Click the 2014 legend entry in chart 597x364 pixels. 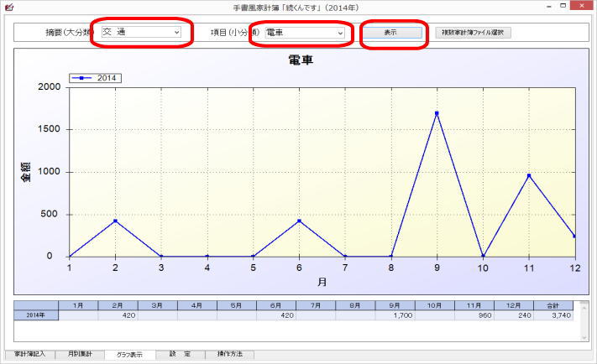pyautogui.click(x=96, y=78)
